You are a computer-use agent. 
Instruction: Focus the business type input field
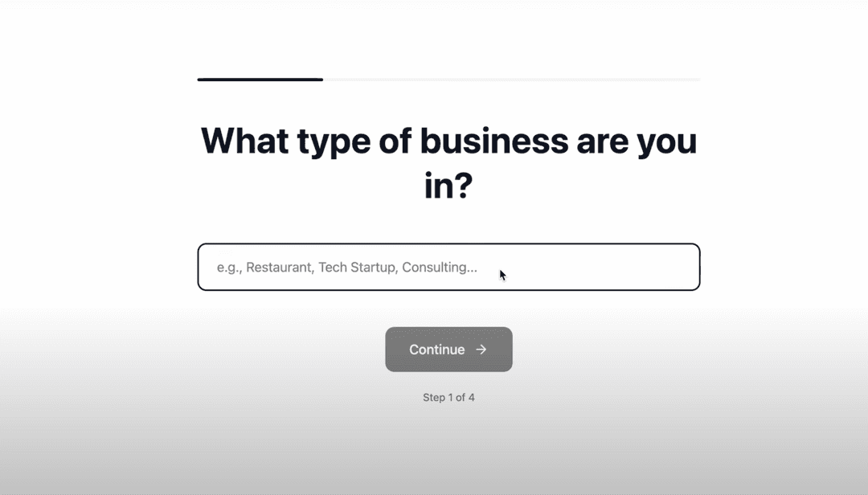[x=448, y=267]
